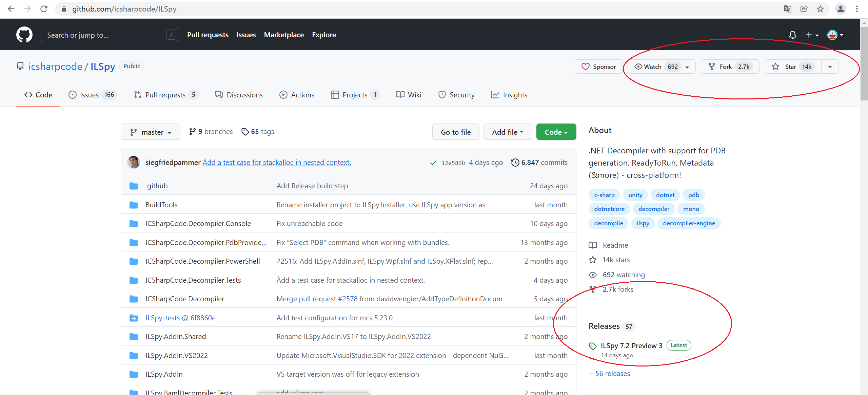
Task: Bookmark this page with star icon
Action: tap(820, 9)
